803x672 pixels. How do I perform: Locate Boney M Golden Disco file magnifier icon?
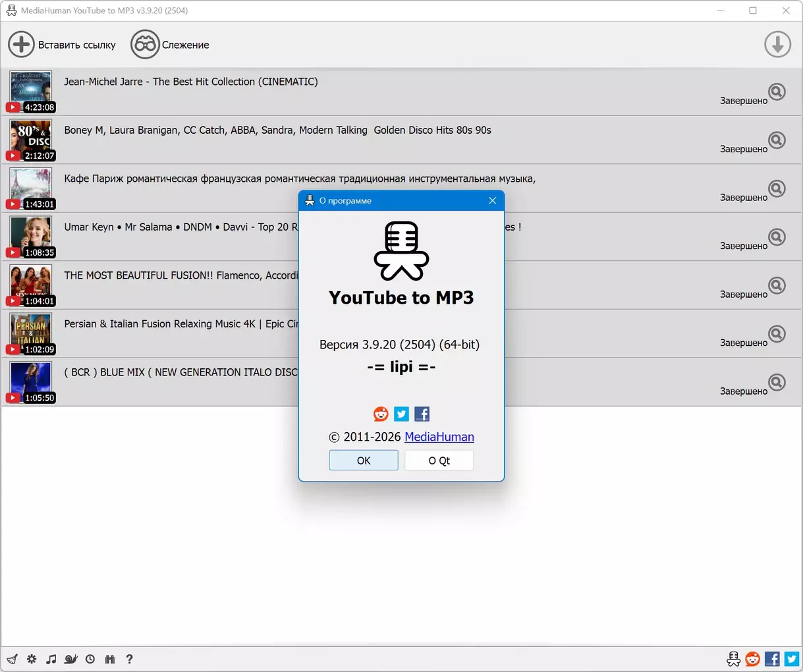777,140
